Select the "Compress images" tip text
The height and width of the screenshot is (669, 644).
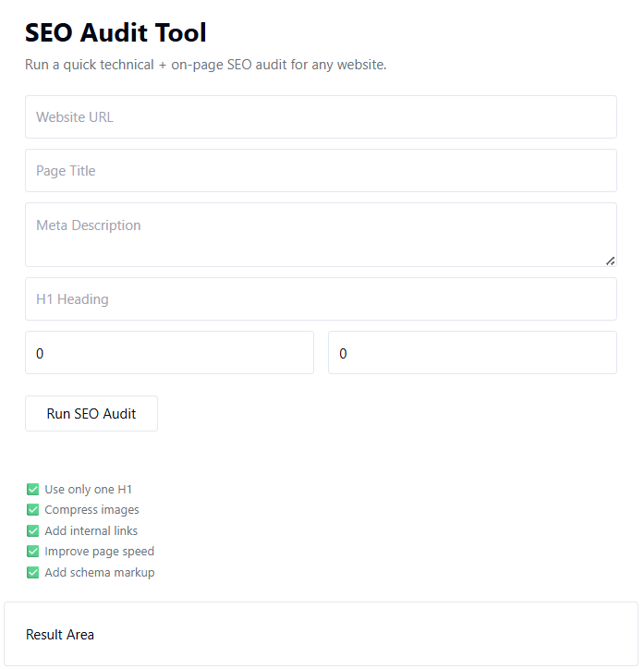click(91, 510)
